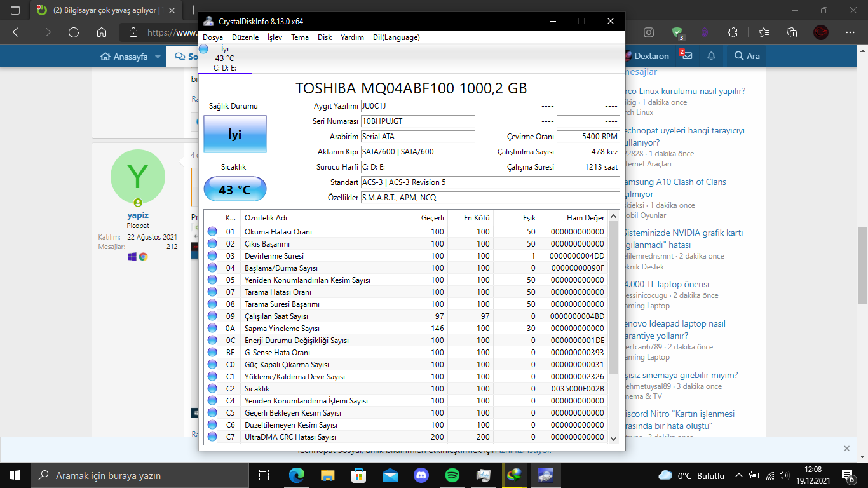
Task: Go to browser home page icon
Action: (x=102, y=32)
